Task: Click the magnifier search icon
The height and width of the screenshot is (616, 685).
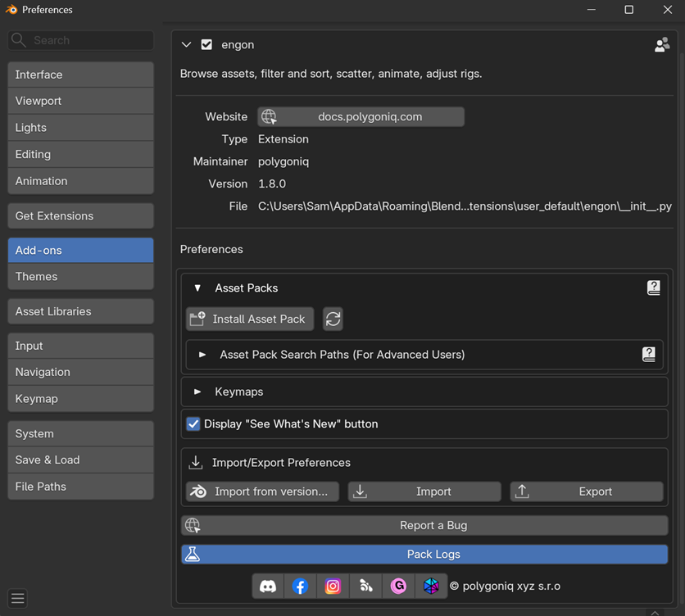Action: tap(18, 40)
